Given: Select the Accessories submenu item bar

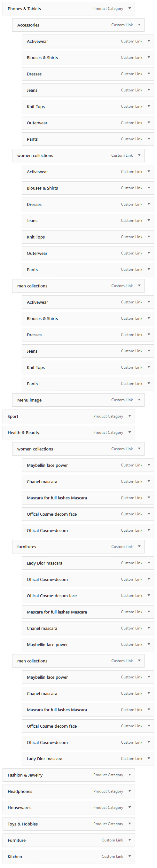Looking at the screenshot, I should point(78,25).
